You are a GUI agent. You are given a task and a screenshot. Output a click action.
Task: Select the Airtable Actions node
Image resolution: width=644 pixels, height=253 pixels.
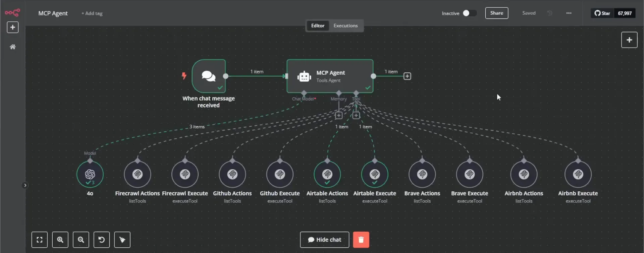pyautogui.click(x=327, y=174)
